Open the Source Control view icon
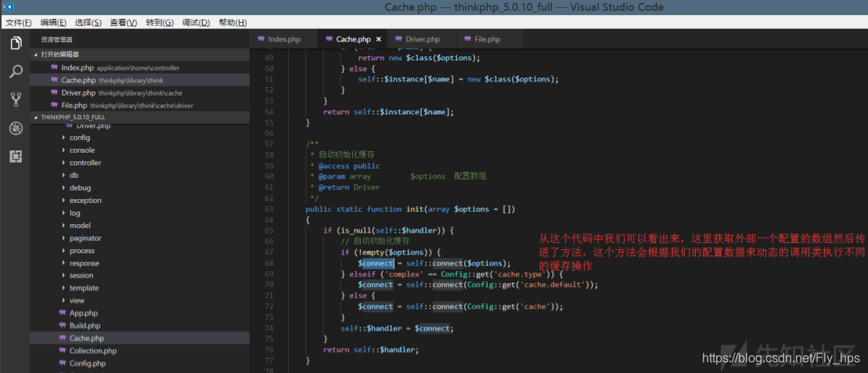The width and height of the screenshot is (868, 373). coord(16,100)
